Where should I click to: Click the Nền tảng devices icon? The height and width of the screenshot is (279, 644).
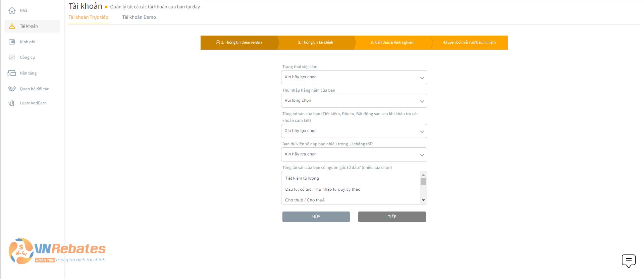[x=12, y=73]
